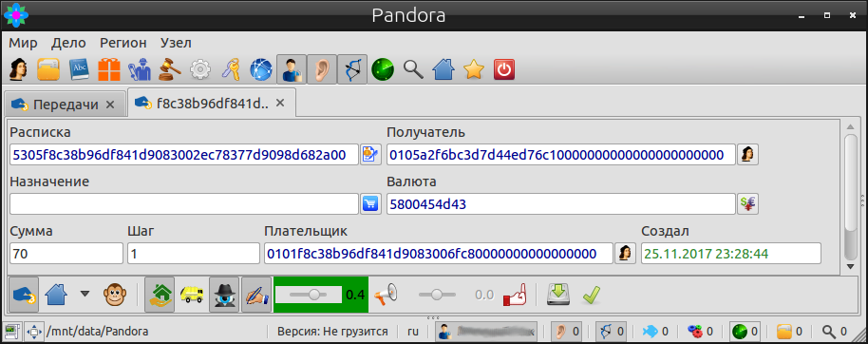
Task: Click the Шаг field with 1
Action: point(193,254)
